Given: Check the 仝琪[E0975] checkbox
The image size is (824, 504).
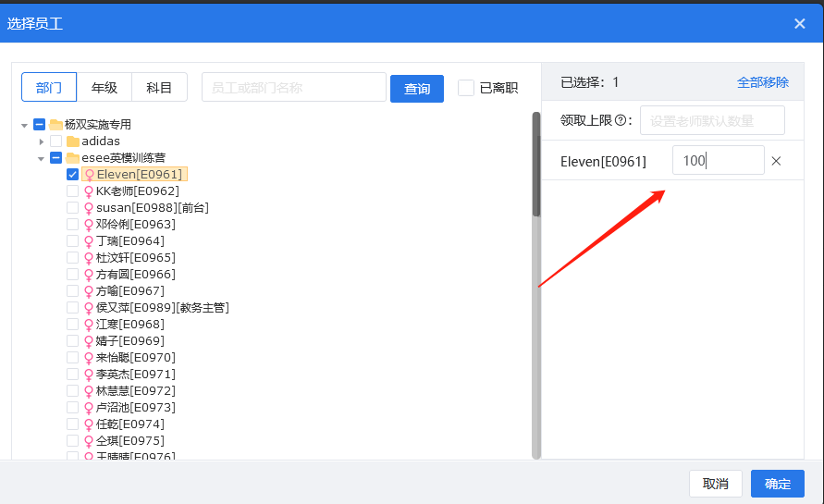Looking at the screenshot, I should 72,440.
